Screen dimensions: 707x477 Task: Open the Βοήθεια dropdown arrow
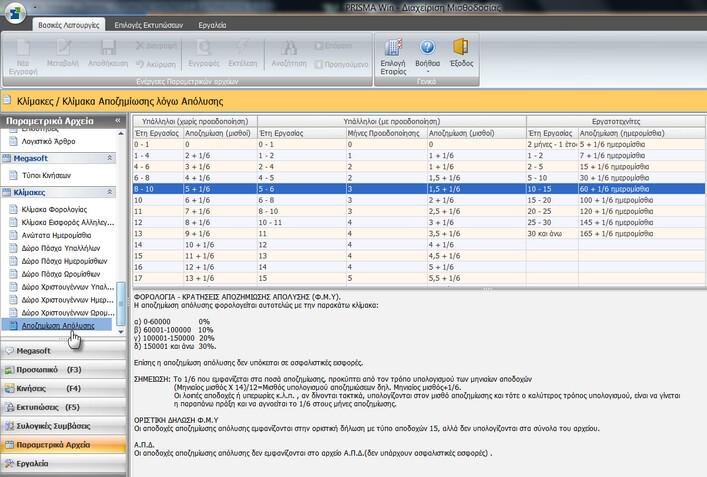[x=427, y=71]
